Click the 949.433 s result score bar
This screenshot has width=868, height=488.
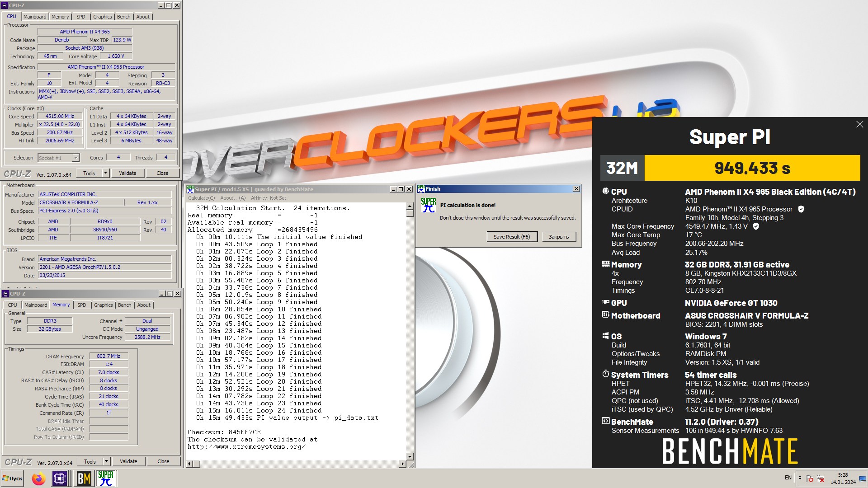752,168
